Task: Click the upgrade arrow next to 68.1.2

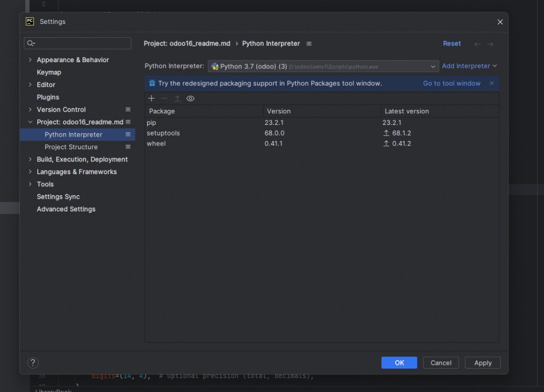Action: (x=386, y=133)
